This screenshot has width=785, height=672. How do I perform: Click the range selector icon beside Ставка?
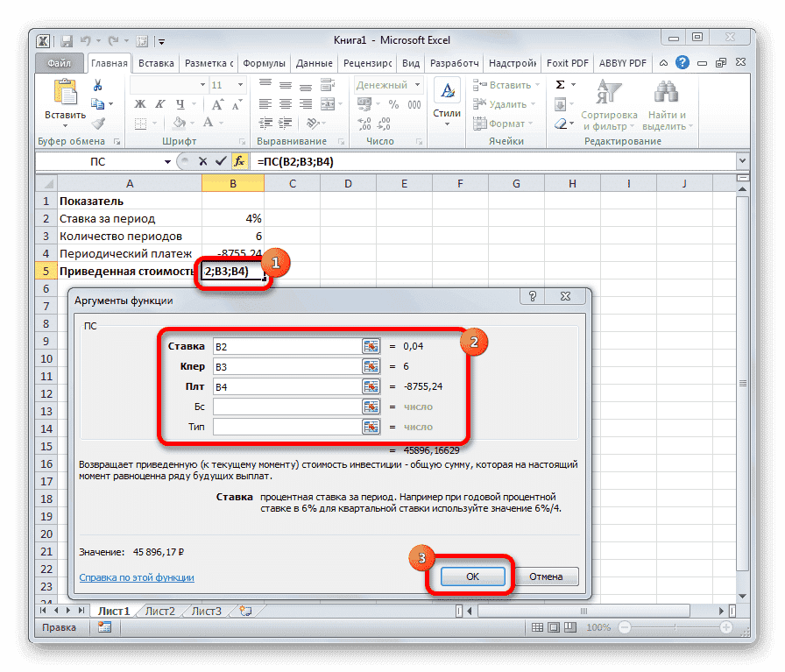coord(370,345)
